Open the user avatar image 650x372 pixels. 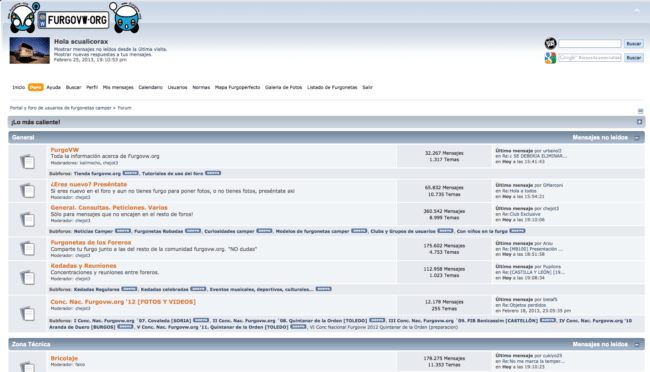(x=29, y=51)
